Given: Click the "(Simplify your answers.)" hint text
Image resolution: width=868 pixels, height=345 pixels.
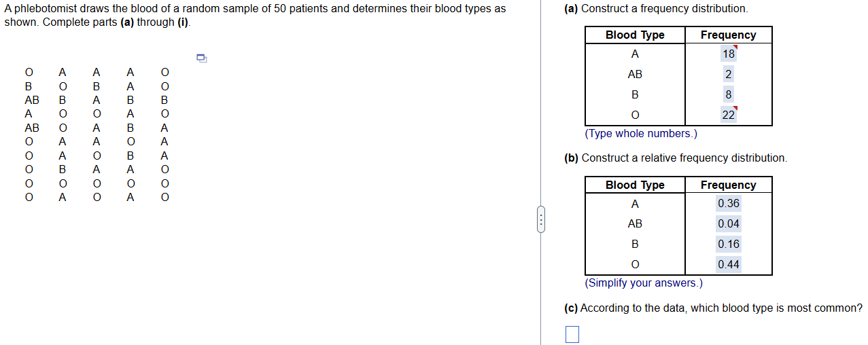Looking at the screenshot, I should [x=643, y=283].
